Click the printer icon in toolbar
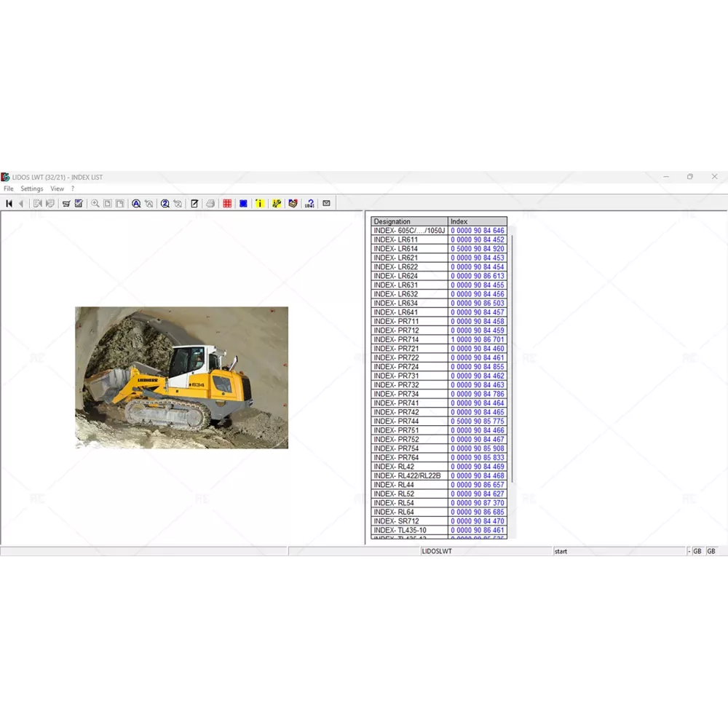Image resolution: width=728 pixels, height=728 pixels. 210,204
